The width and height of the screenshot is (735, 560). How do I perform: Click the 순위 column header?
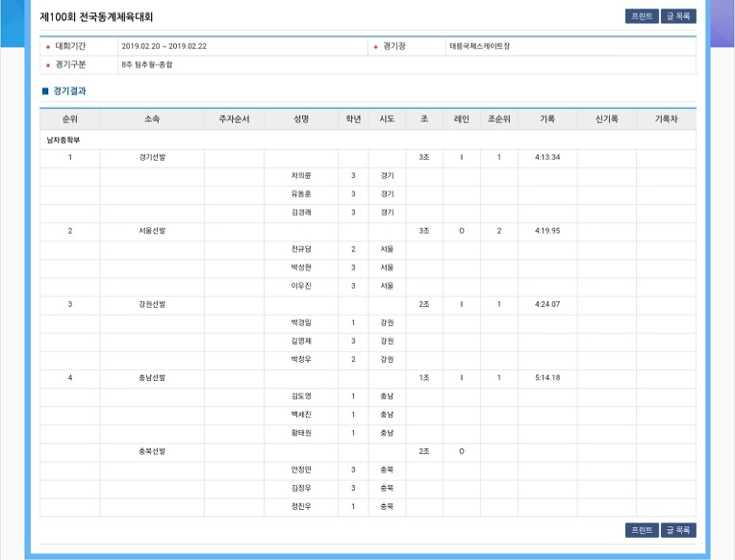point(70,119)
